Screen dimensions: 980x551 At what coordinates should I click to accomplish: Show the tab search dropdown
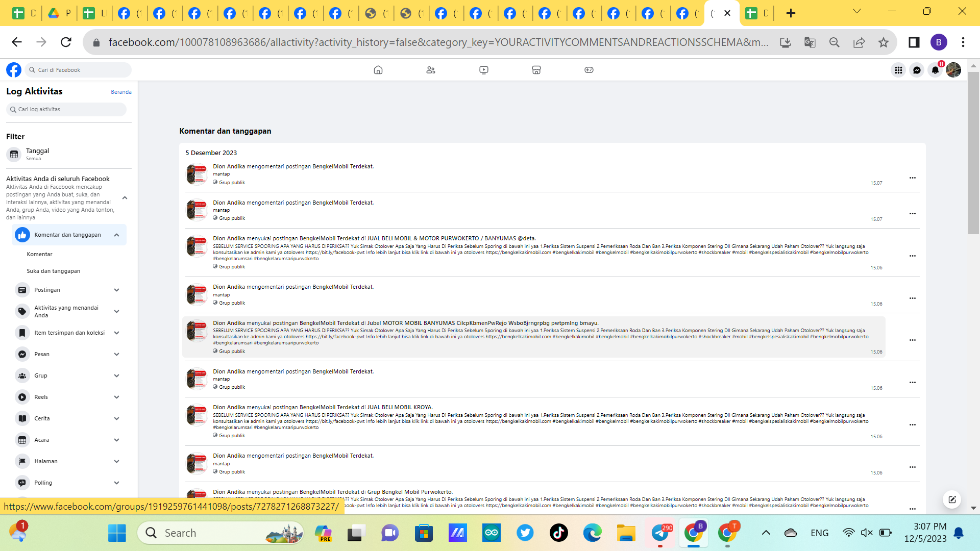tap(857, 11)
